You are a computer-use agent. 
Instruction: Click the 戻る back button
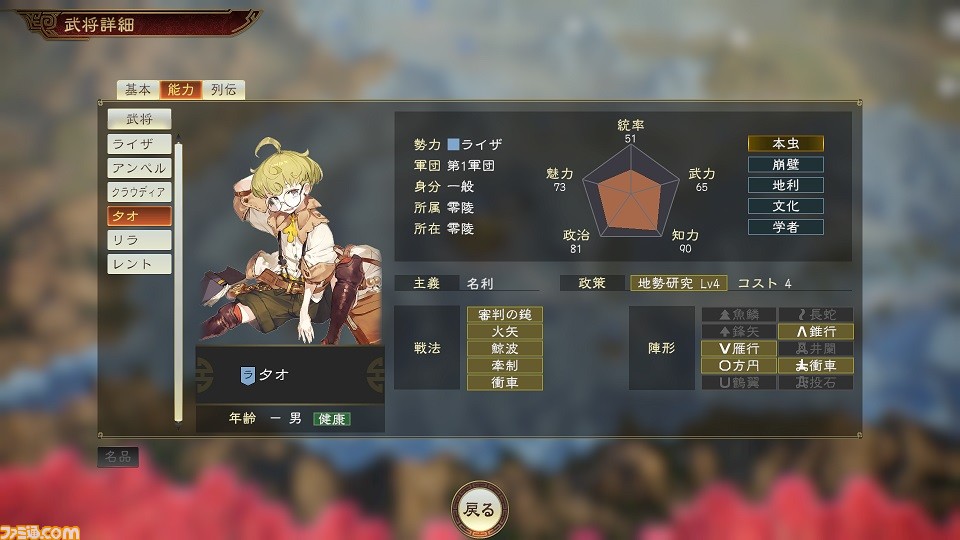pyautogui.click(x=479, y=509)
